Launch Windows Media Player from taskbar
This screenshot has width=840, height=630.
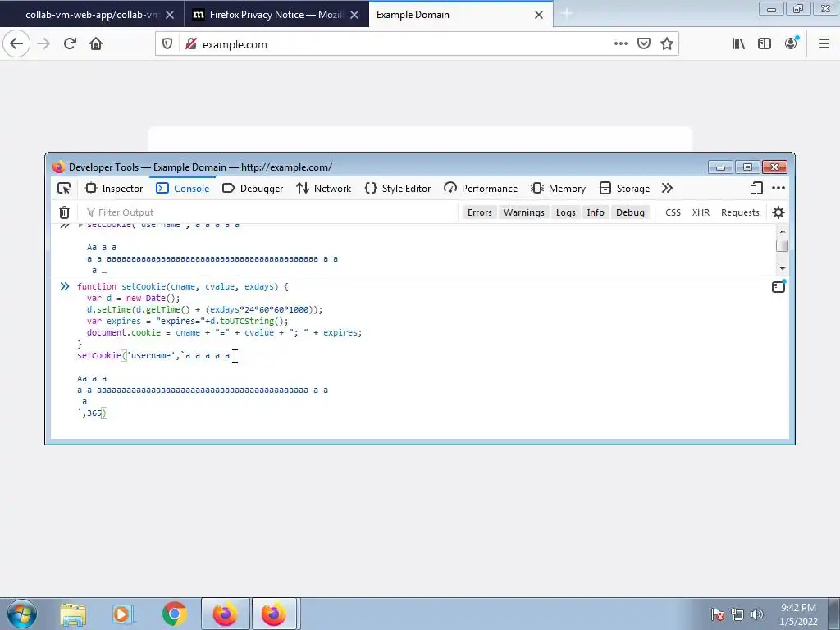pos(122,614)
